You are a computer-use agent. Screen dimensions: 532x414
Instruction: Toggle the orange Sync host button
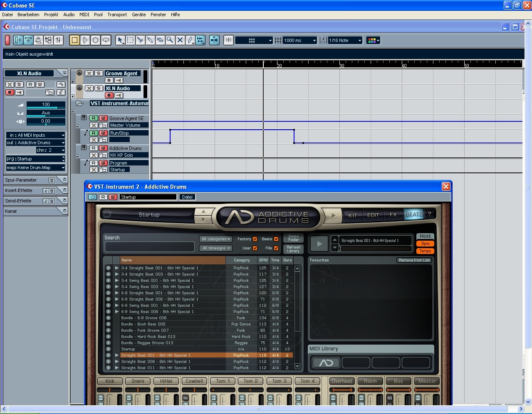pyautogui.click(x=426, y=244)
